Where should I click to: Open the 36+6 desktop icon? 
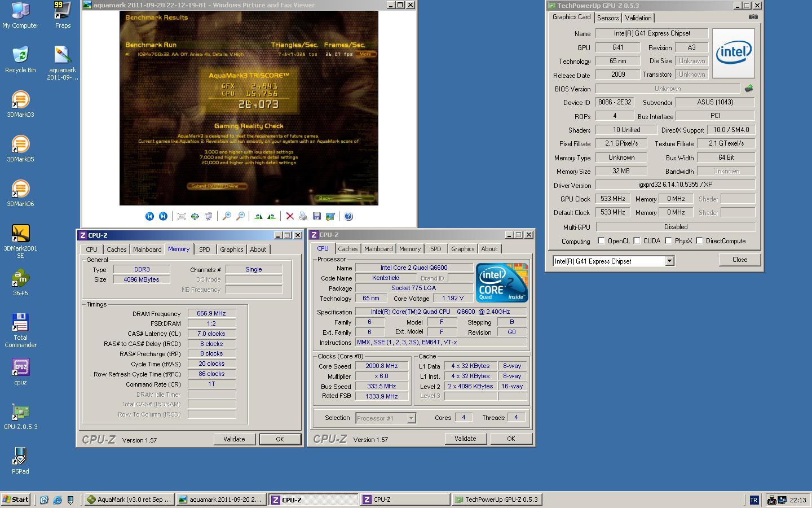(20, 283)
